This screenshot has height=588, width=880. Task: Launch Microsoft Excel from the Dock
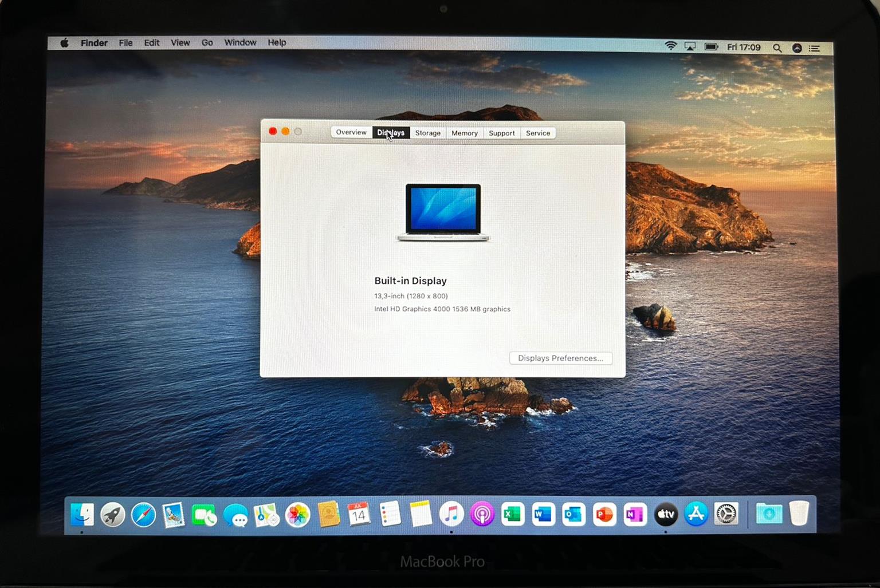point(513,514)
